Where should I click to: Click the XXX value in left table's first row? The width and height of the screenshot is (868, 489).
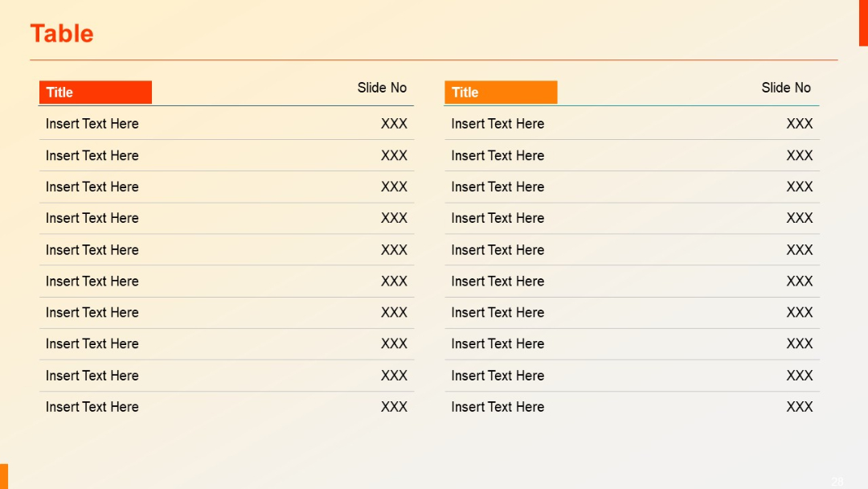394,124
